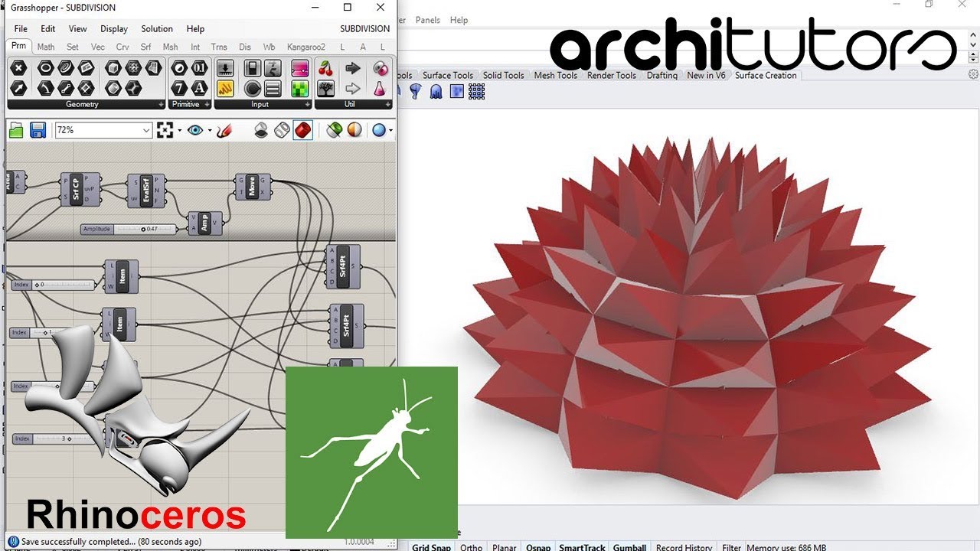
Task: Select the Cherry picker Util icon
Action: (x=325, y=69)
